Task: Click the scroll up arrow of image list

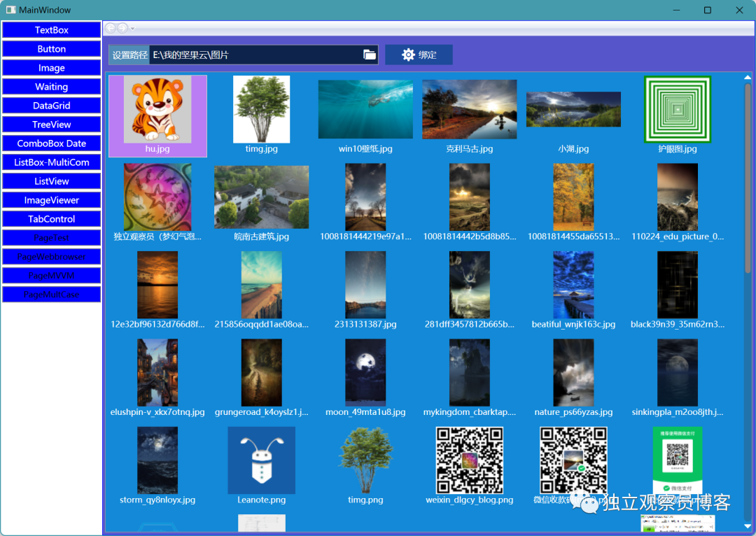Action: (x=748, y=77)
